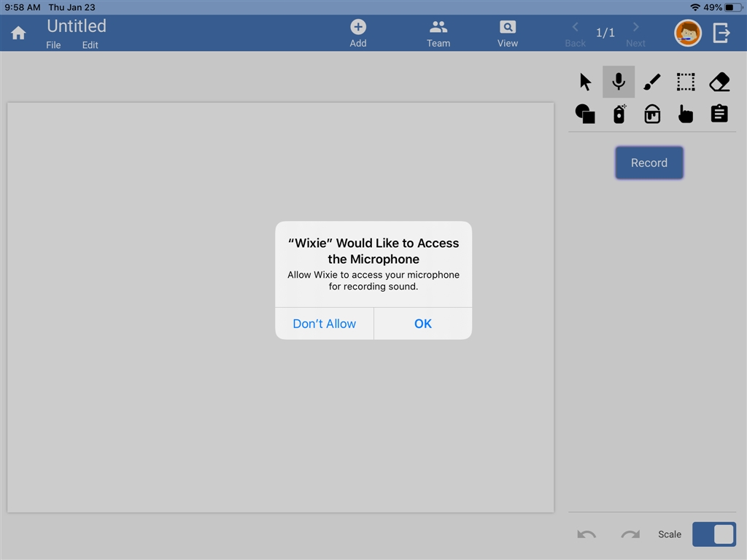Choose the paintbrush tool
Image resolution: width=747 pixels, height=560 pixels.
[x=651, y=82]
